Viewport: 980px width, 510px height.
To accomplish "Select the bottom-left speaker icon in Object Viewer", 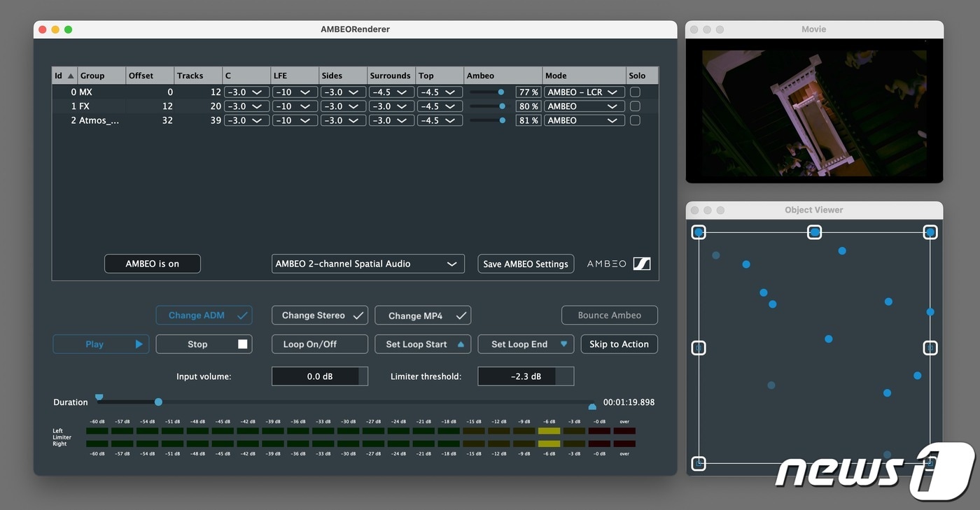I will [699, 463].
